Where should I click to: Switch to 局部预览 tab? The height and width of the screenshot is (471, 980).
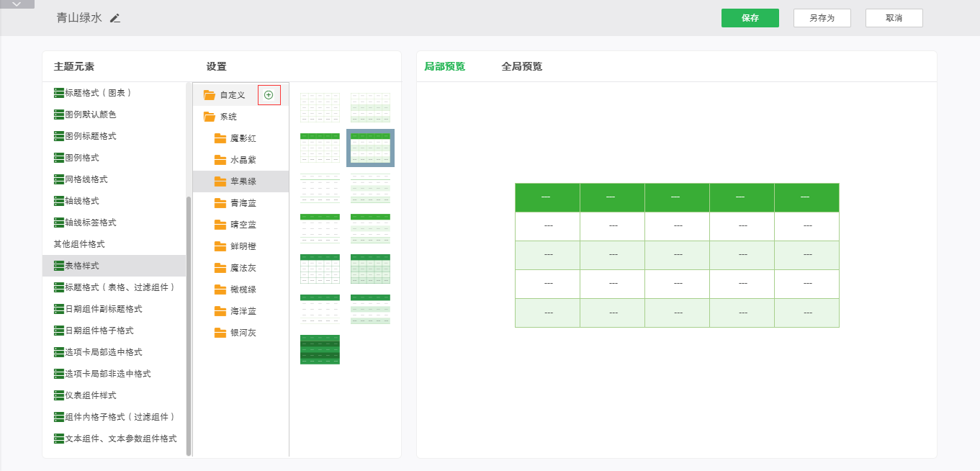point(444,67)
